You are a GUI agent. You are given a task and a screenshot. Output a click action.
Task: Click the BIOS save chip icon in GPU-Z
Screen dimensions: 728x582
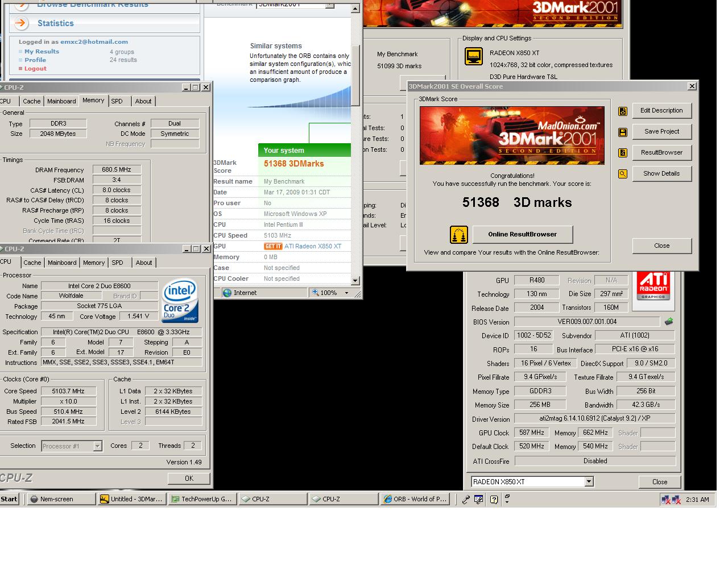point(669,322)
